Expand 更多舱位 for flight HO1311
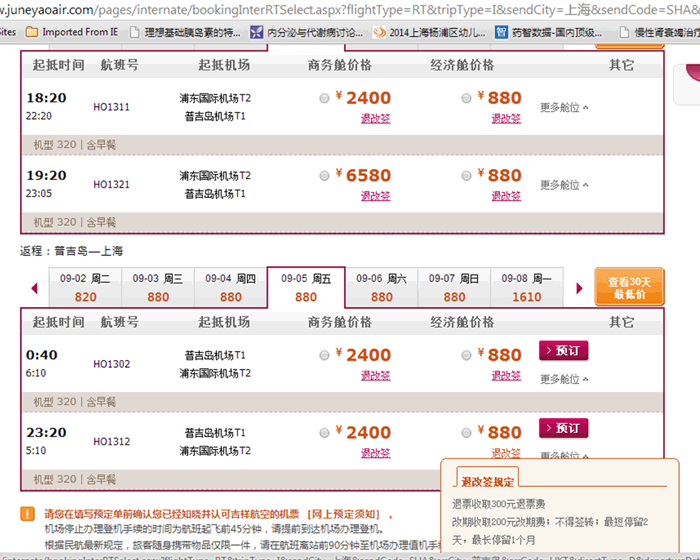Image resolution: width=700 pixels, height=560 pixels. click(564, 108)
